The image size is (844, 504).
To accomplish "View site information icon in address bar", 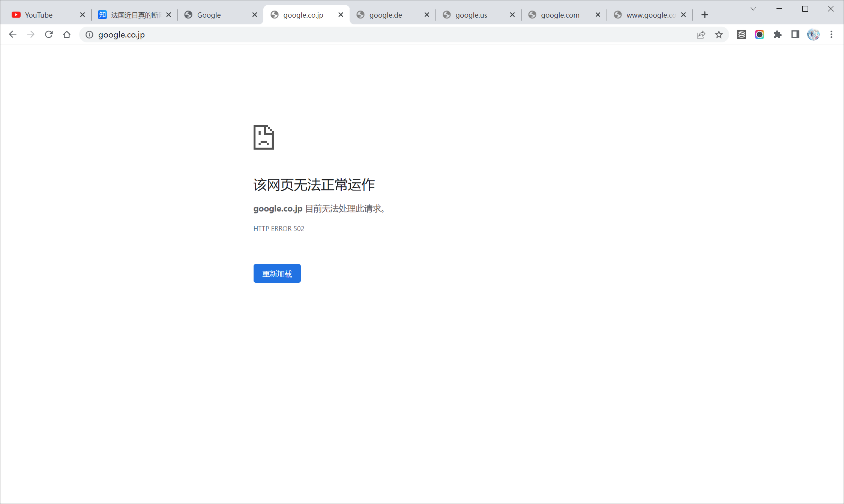I will tap(89, 34).
